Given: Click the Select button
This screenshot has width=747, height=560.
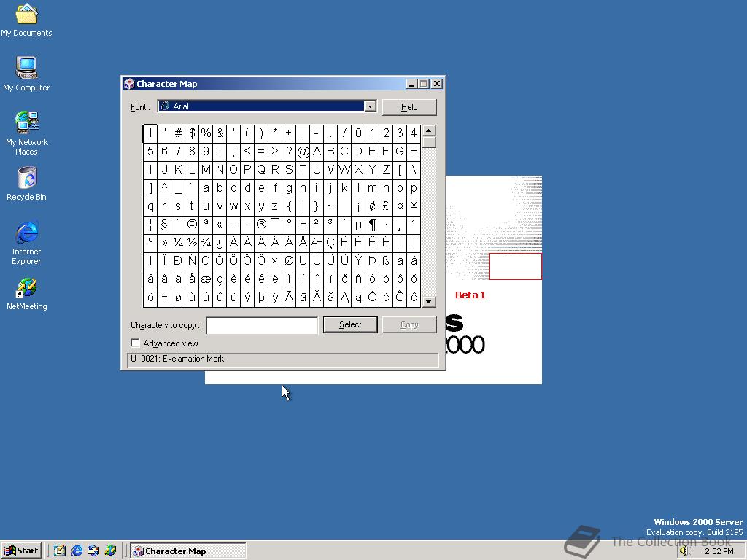Looking at the screenshot, I should click(350, 324).
